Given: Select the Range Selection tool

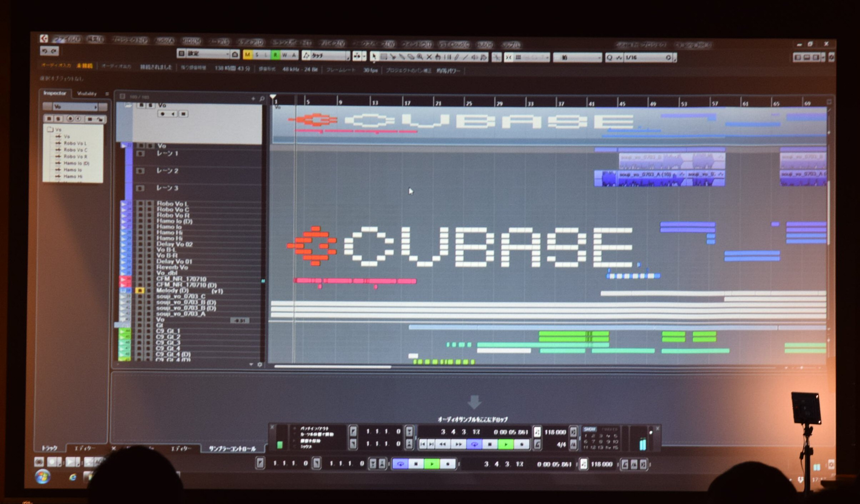Looking at the screenshot, I should click(384, 56).
